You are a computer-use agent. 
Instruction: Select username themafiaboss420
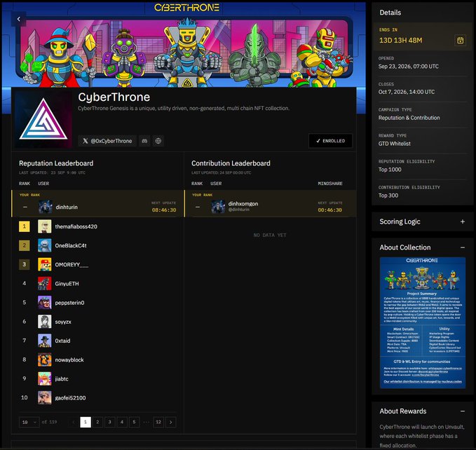(x=76, y=226)
